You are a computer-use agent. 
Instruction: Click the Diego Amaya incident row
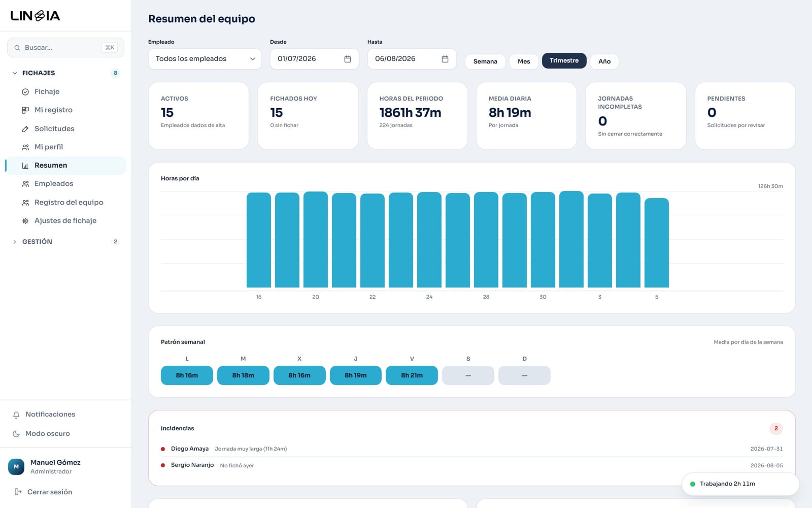[x=472, y=449]
